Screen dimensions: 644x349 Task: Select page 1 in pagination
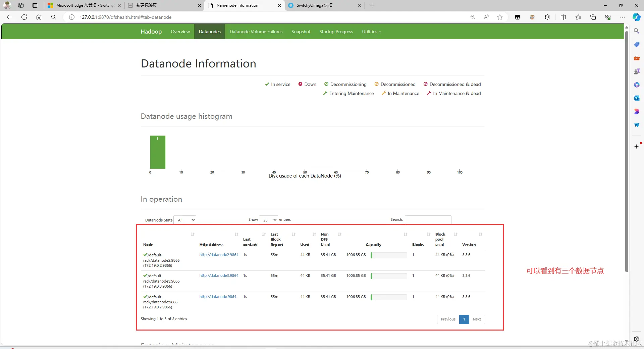(464, 319)
